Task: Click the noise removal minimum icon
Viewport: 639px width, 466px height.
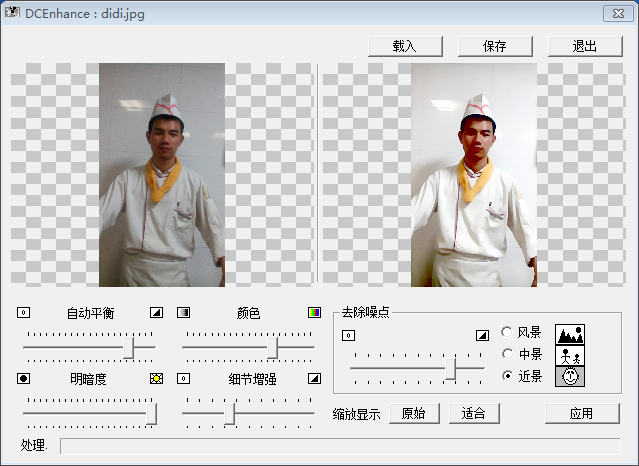Action: [x=348, y=336]
